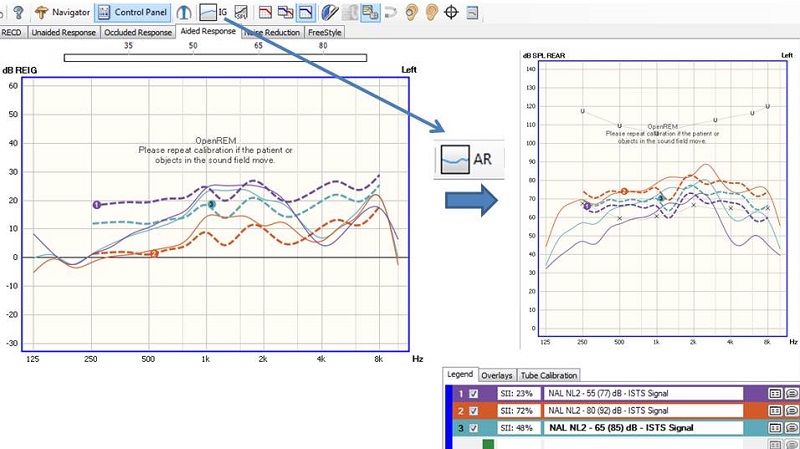Open the RECD tab
The height and width of the screenshot is (449, 800).
click(x=12, y=32)
